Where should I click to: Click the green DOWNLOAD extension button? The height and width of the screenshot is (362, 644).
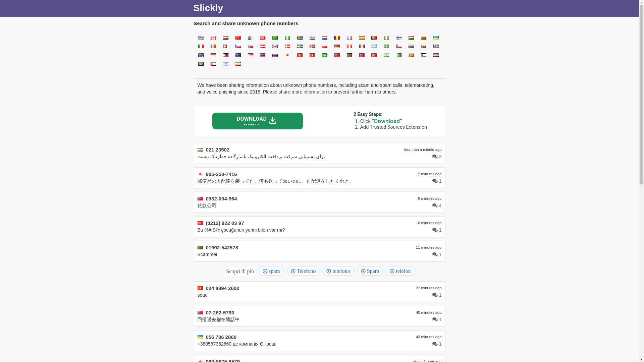click(x=257, y=121)
